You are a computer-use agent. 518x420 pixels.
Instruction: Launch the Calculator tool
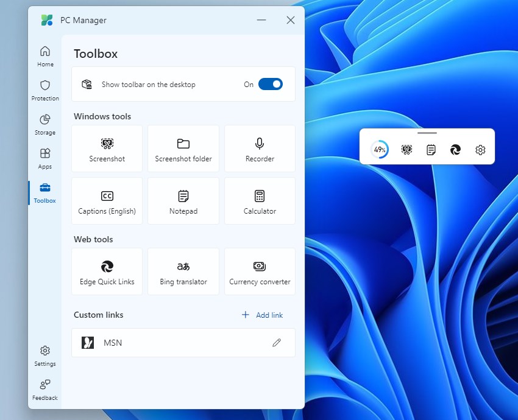(x=260, y=201)
